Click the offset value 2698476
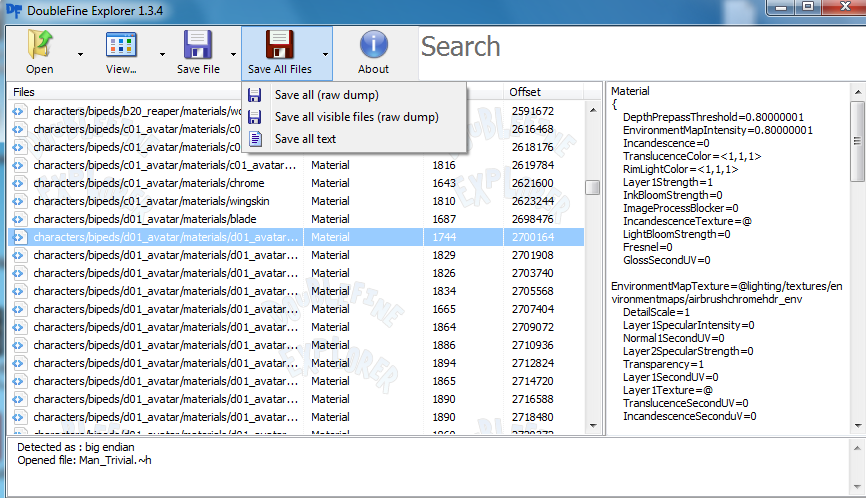 (532, 219)
